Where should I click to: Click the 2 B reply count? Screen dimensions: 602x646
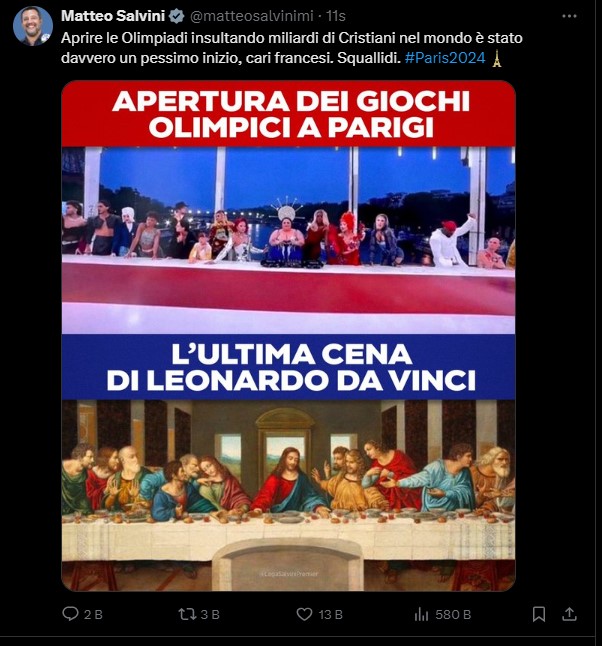[93, 614]
